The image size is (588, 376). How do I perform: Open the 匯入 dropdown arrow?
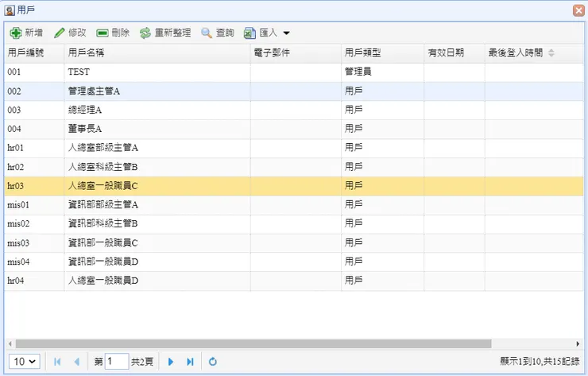[x=286, y=33]
